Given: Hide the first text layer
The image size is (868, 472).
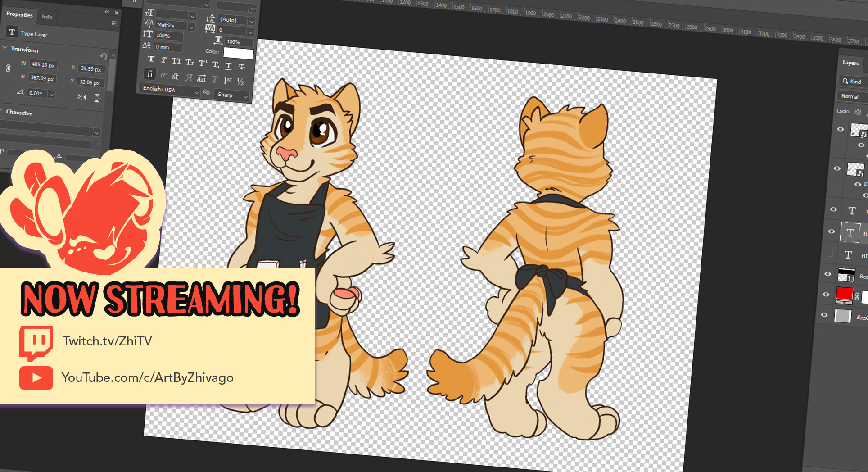Looking at the screenshot, I should click(x=833, y=209).
